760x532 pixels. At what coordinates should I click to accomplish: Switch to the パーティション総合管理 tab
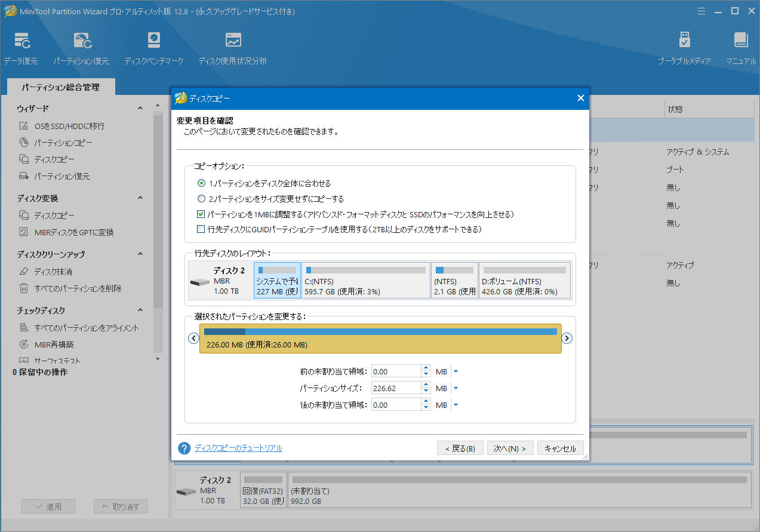(61, 87)
